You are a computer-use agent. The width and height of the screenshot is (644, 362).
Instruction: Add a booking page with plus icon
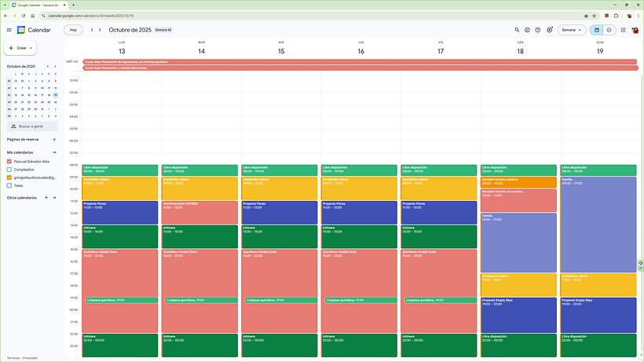tap(54, 139)
